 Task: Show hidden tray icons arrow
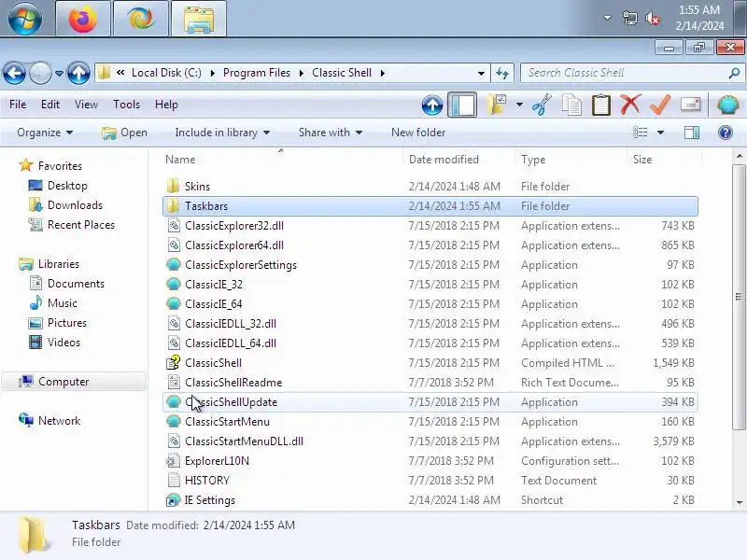point(608,18)
